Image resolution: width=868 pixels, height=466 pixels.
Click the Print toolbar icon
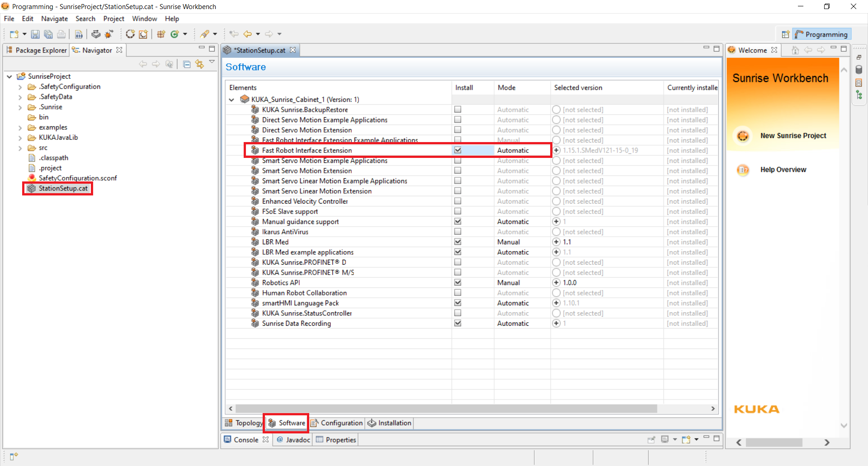61,34
